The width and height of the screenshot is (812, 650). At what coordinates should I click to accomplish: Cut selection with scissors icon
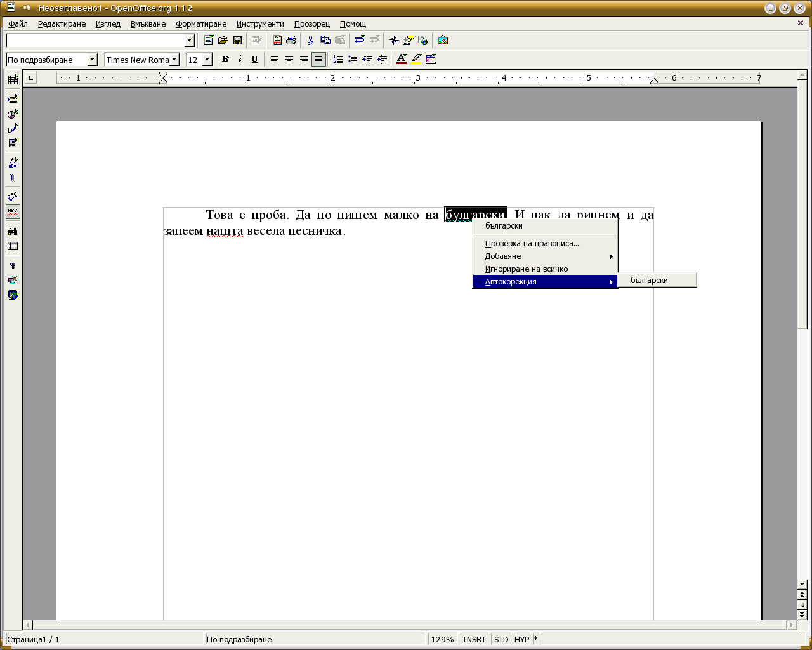(310, 40)
